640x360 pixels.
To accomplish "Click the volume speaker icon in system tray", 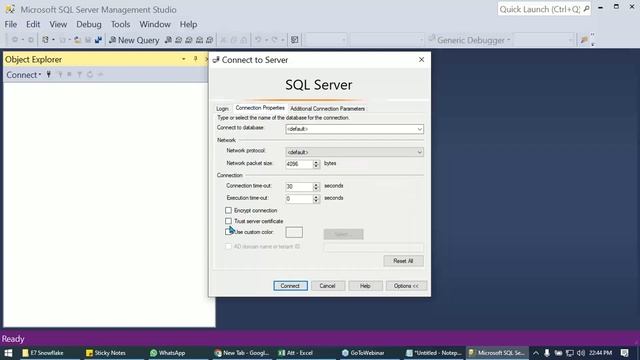I will [581, 353].
